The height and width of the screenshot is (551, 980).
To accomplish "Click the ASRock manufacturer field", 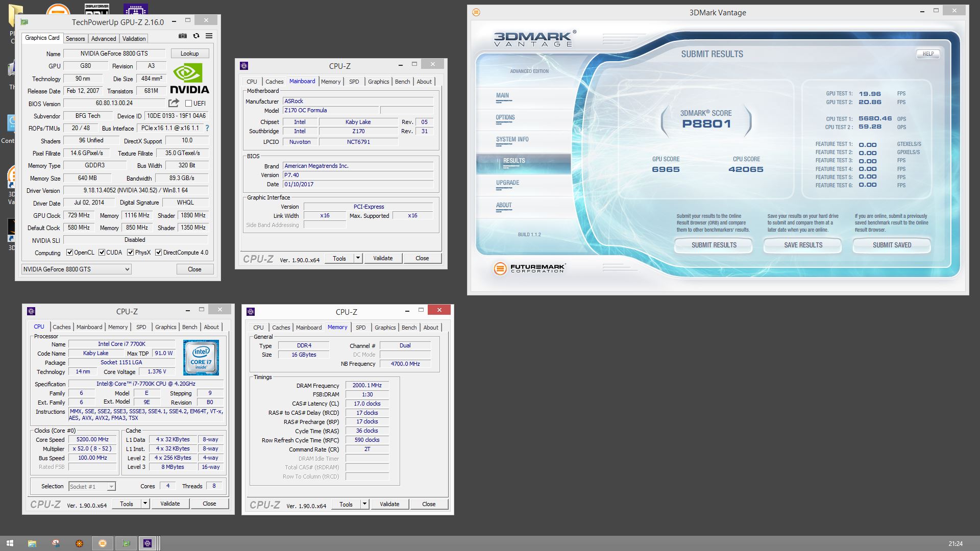I will (x=358, y=101).
